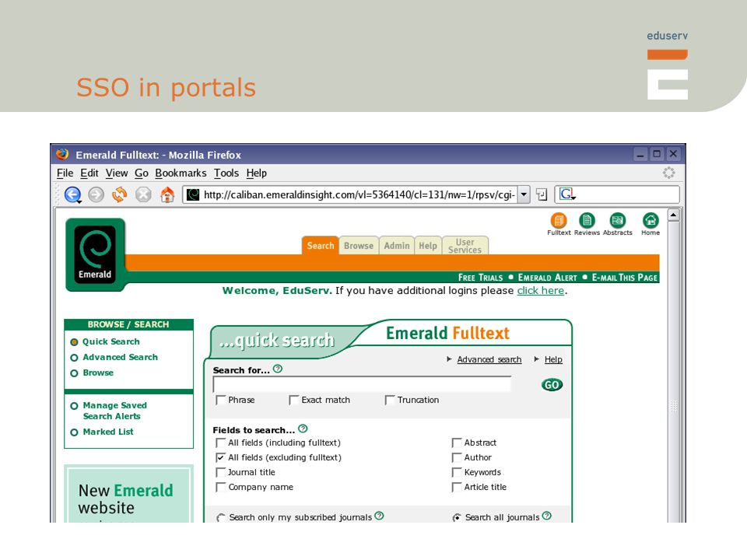Open the Advanced search link in quick search
This screenshot has width=747, height=560.
(x=489, y=359)
